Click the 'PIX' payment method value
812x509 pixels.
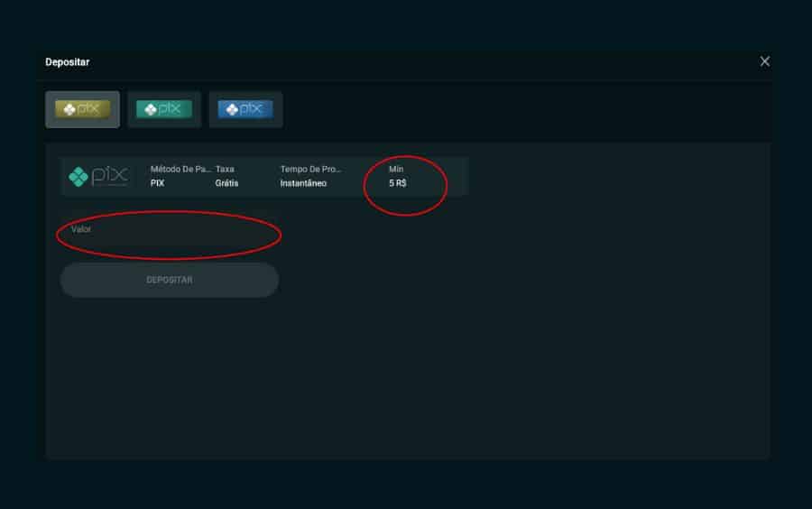157,183
